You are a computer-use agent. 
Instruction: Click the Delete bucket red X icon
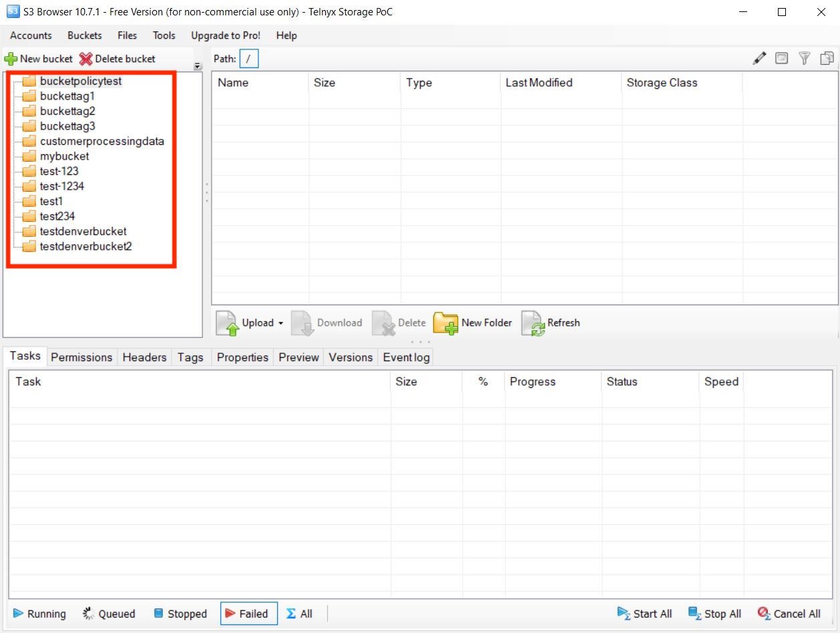click(85, 59)
